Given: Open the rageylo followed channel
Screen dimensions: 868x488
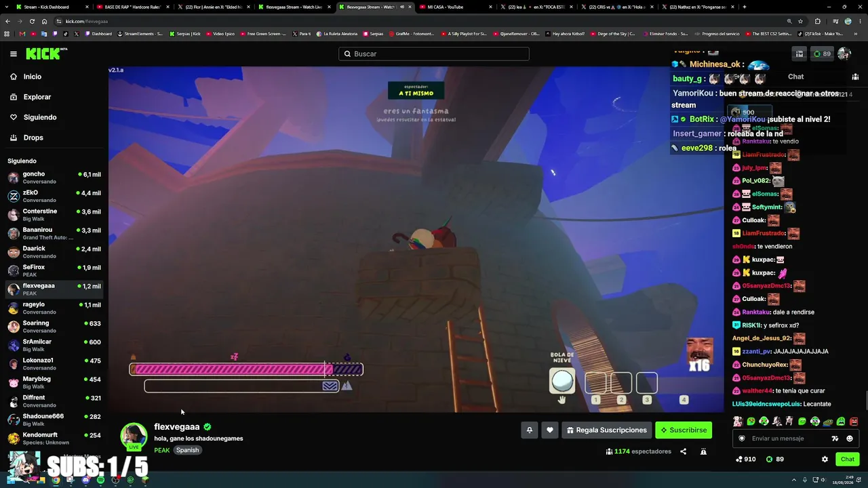Looking at the screenshot, I should (x=54, y=308).
